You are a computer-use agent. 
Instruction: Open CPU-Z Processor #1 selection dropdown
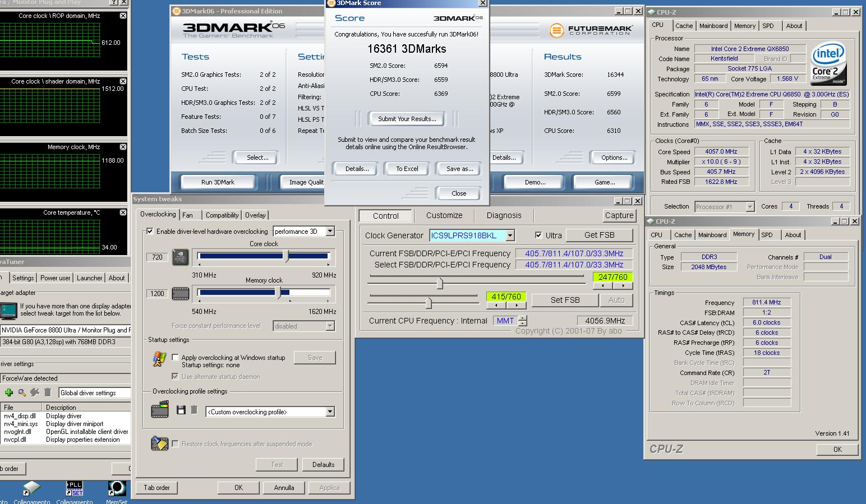[750, 207]
